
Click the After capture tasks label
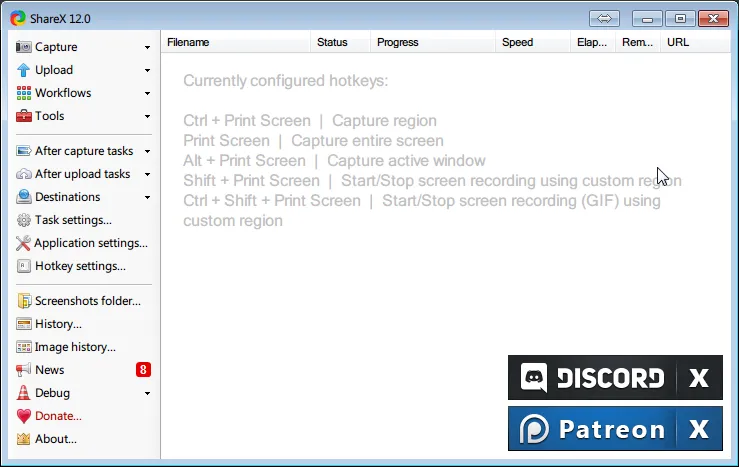84,151
